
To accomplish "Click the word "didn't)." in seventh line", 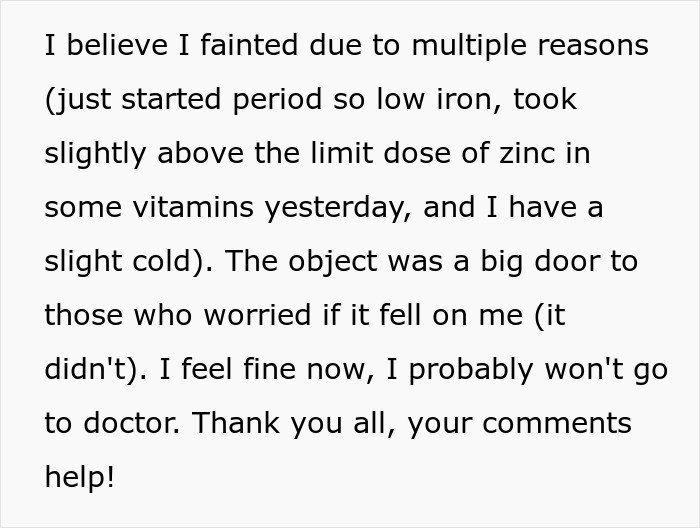I will [96, 369].
